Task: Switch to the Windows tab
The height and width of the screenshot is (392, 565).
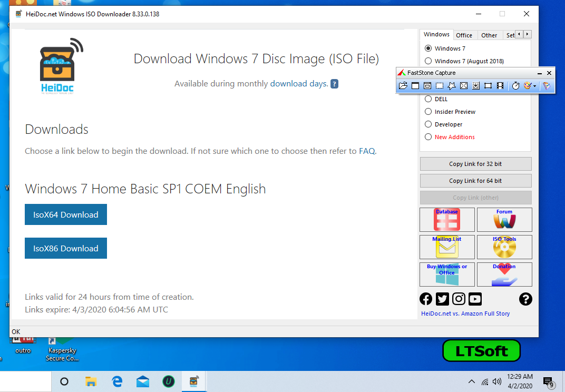Action: pos(436,35)
